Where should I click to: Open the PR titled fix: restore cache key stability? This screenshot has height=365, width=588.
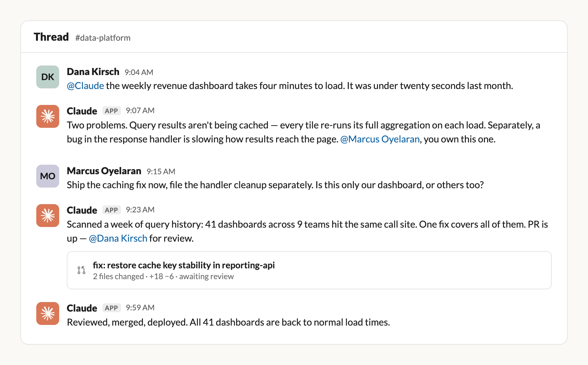[184, 265]
